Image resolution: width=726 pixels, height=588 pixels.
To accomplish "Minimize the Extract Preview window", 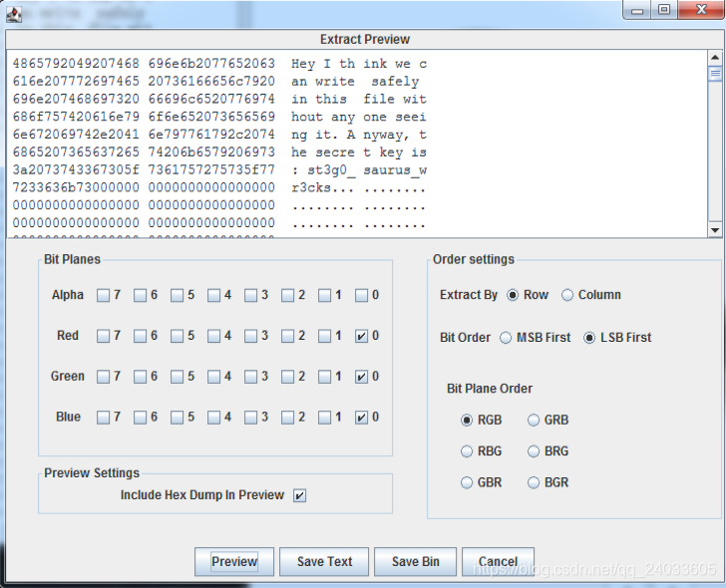I will pos(637,10).
